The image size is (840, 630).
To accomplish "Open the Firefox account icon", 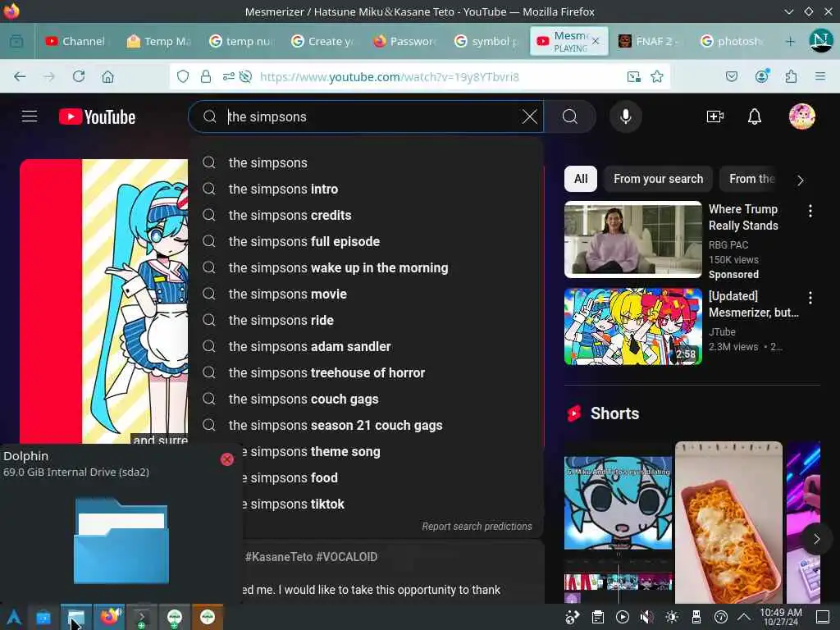I will pos(761,76).
